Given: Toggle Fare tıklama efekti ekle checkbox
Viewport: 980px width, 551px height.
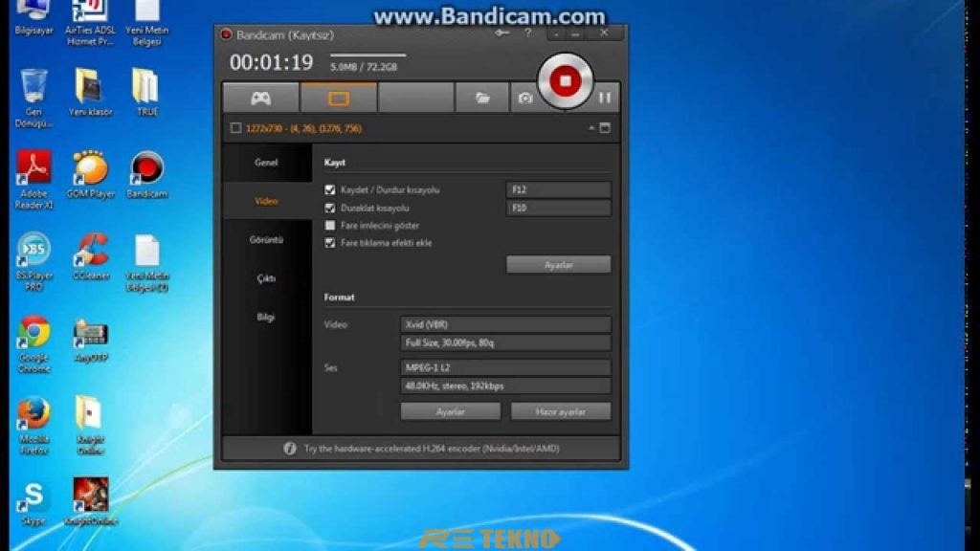Looking at the screenshot, I should (330, 242).
